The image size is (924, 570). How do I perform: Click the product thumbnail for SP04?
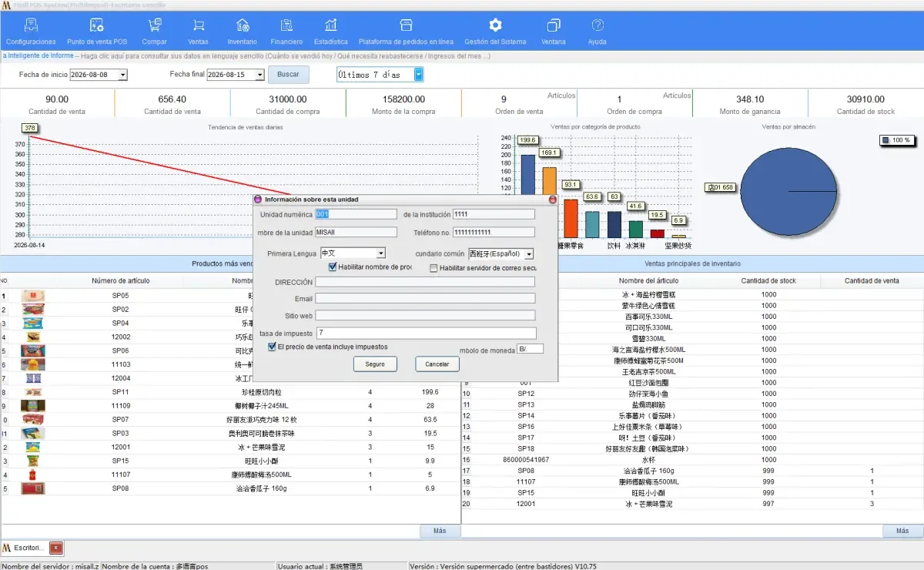tap(32, 323)
